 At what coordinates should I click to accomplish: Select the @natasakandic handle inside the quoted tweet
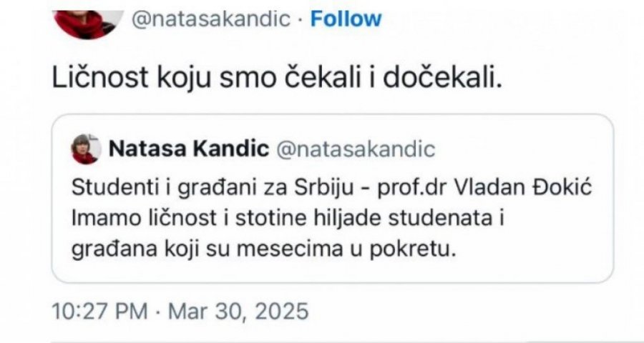356,149
